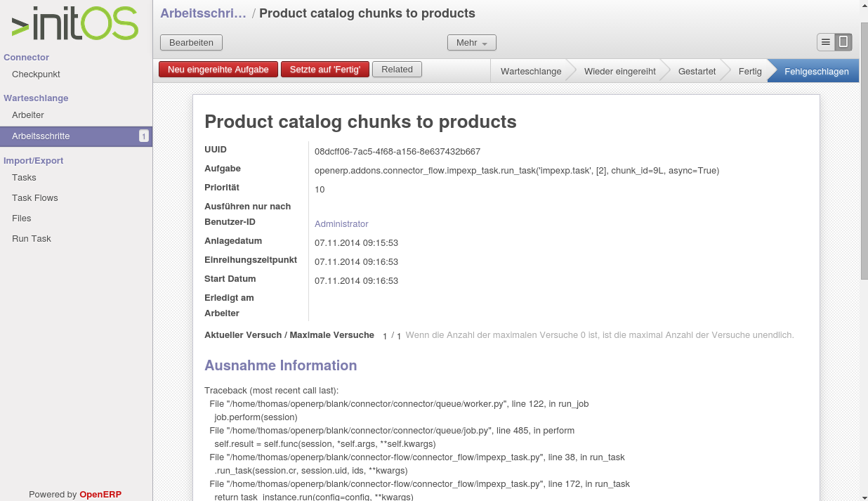Click the initOS logo
868x501 pixels.
(x=75, y=25)
